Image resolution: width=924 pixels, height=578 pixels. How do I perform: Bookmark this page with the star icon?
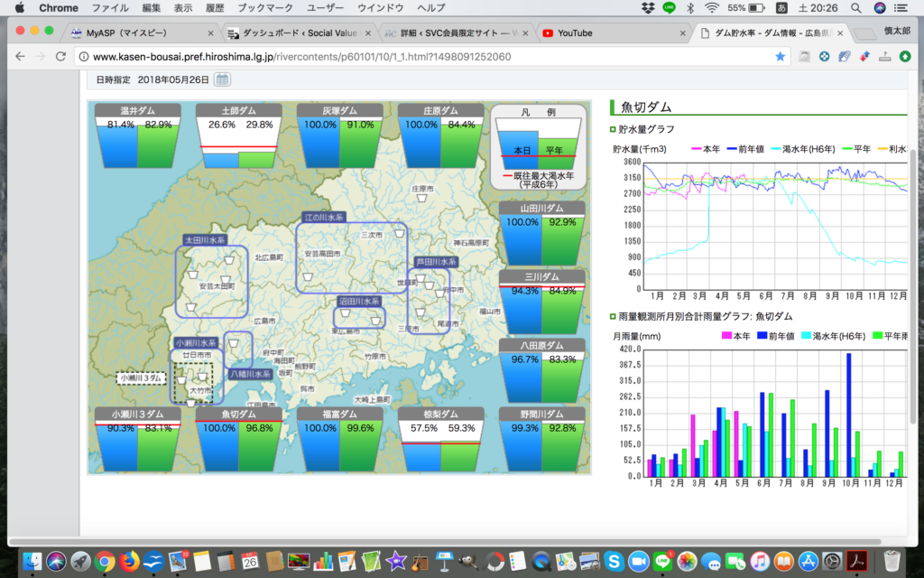tap(781, 56)
